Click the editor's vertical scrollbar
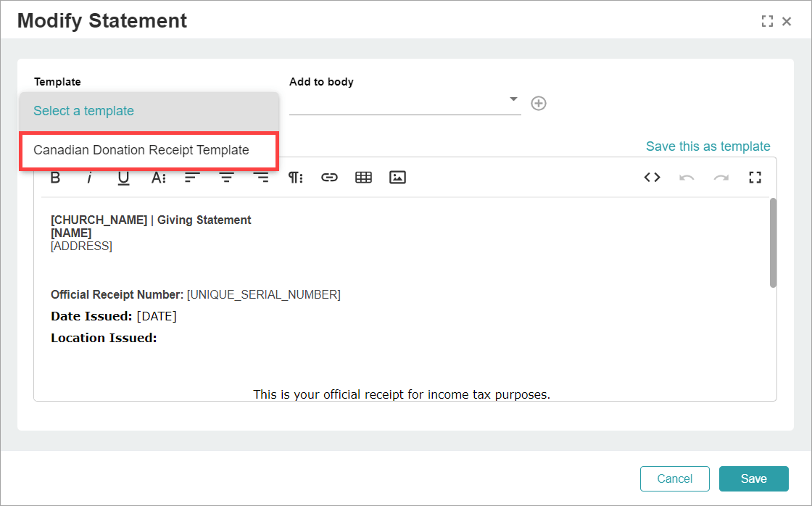Screen dimensions: 812x506 (x=773, y=242)
